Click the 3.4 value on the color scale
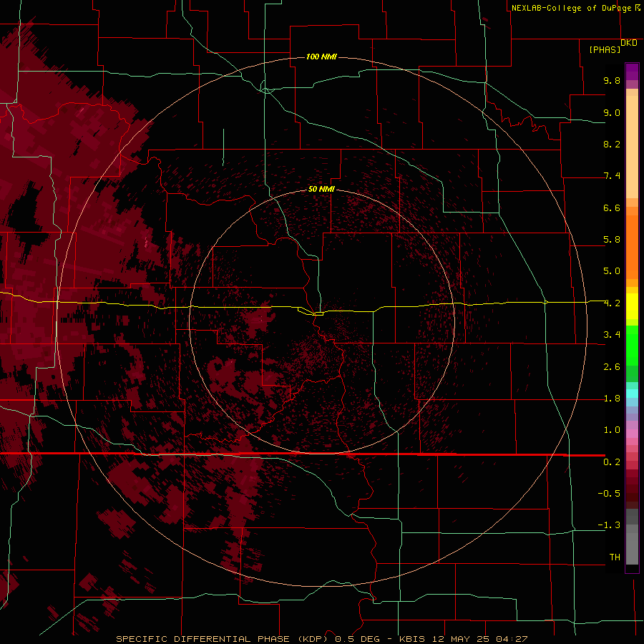Screen dimensions: 644x644 (612, 335)
